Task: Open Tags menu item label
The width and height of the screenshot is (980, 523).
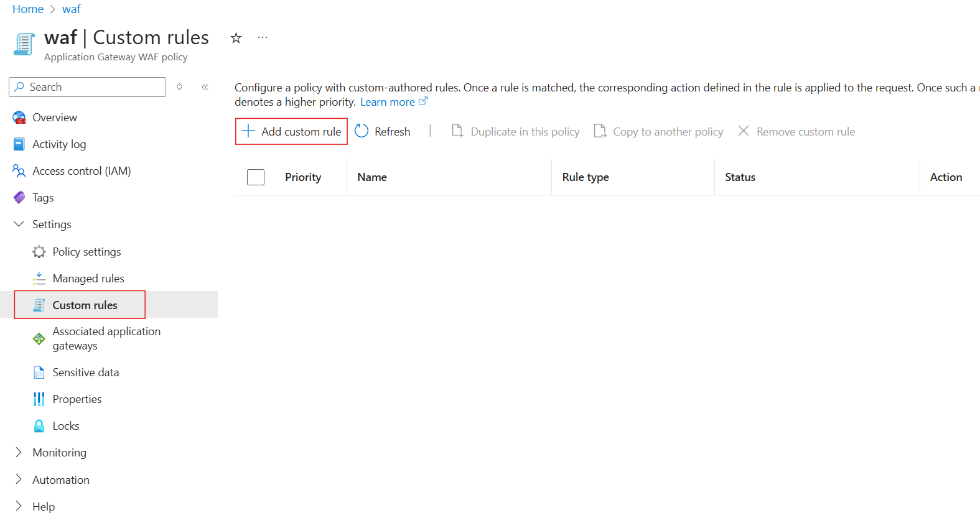Action: pos(43,198)
